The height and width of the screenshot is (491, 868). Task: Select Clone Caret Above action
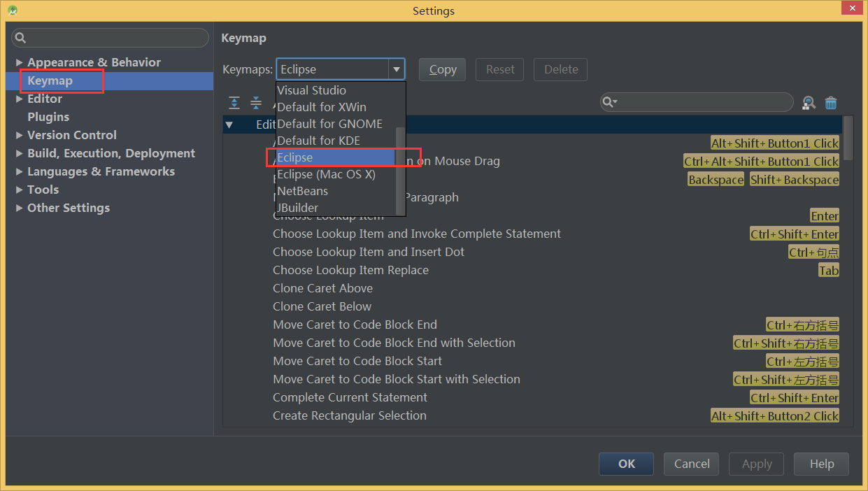click(x=532, y=288)
